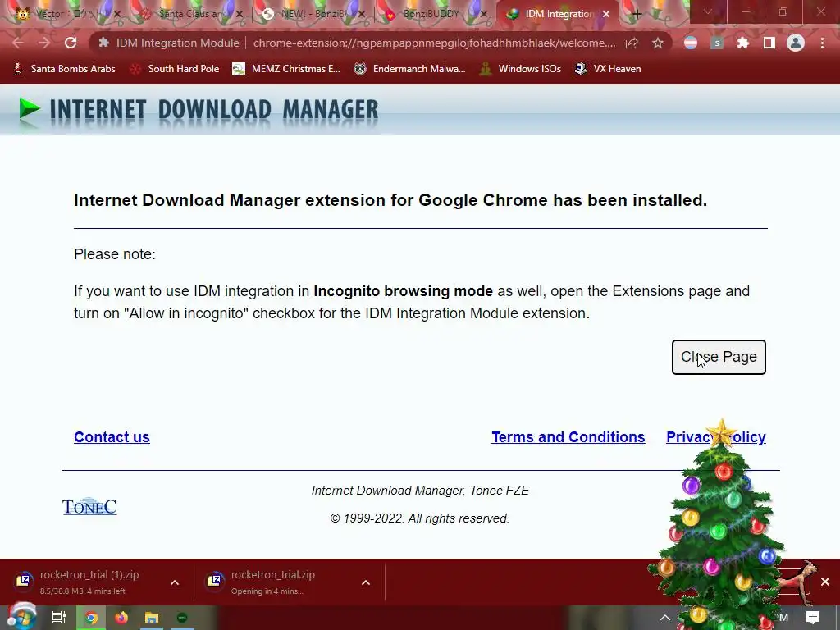Image resolution: width=840 pixels, height=630 pixels.
Task: Close the IDM Integration tab
Action: tap(606, 14)
